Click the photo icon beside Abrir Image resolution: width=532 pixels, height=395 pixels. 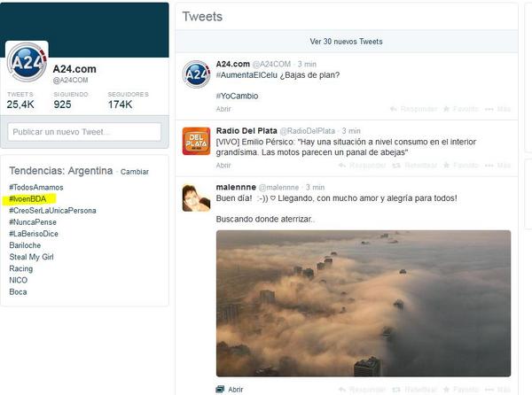pos(220,389)
